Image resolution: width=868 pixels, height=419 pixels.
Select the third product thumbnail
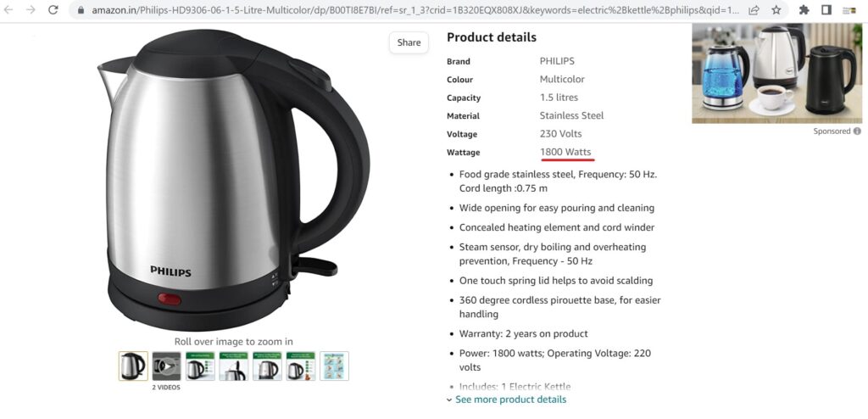pos(200,366)
